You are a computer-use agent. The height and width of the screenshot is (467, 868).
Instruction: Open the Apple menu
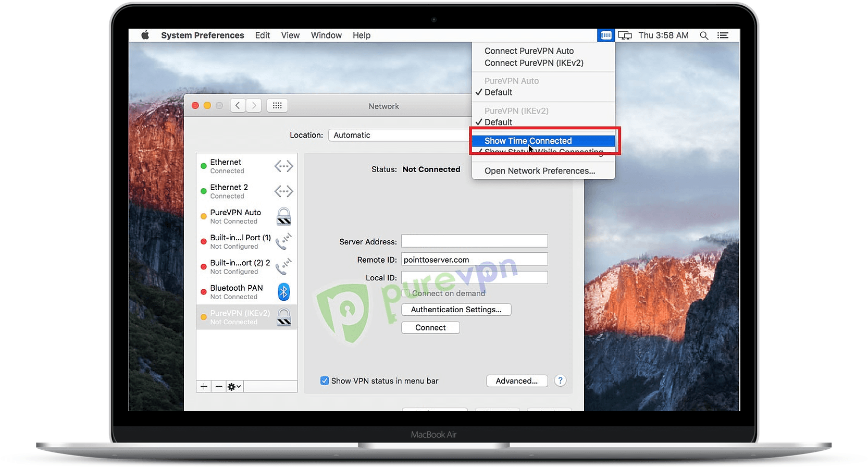coord(145,35)
